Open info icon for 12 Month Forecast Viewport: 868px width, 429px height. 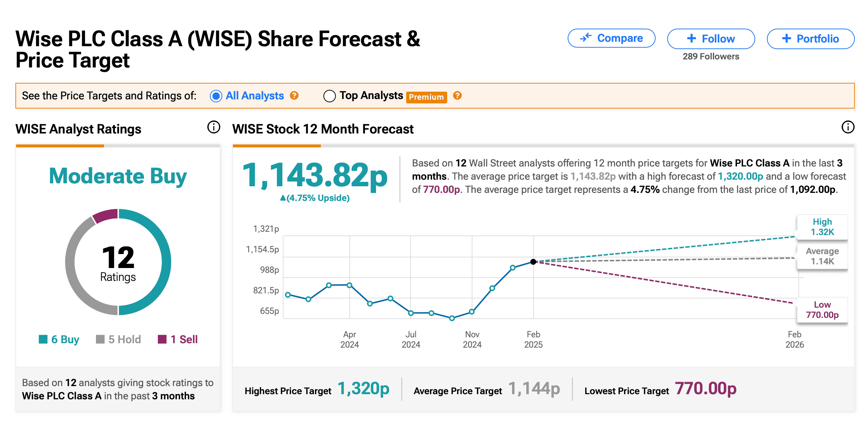(848, 127)
